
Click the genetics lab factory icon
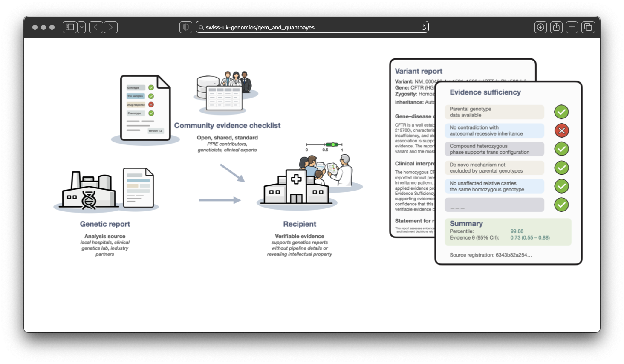[x=89, y=190]
